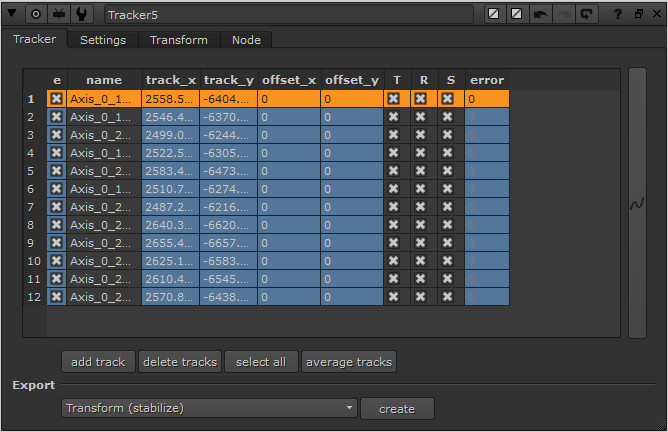Switch to the Settings tab
The width and height of the screenshot is (668, 432).
[103, 40]
